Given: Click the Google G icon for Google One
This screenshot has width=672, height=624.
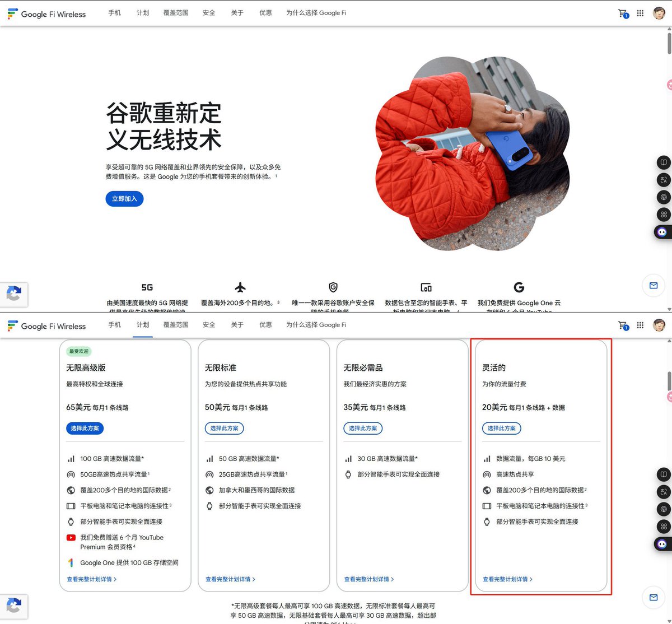Looking at the screenshot, I should pyautogui.click(x=519, y=287).
